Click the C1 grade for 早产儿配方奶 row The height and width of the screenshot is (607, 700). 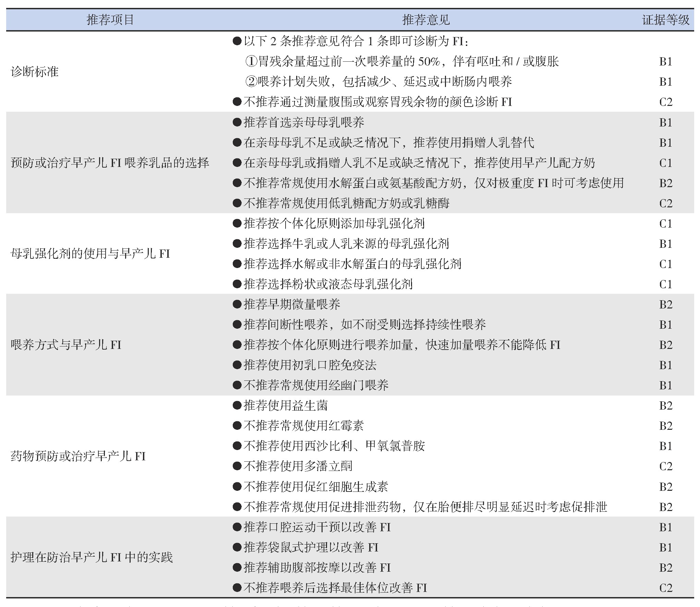coord(666,163)
